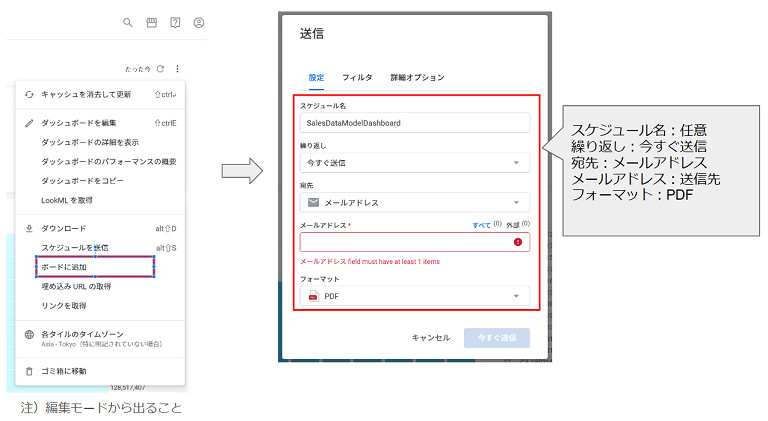Open the 詳細オプション tab
This screenshot has height=421, width=768.
[417, 77]
